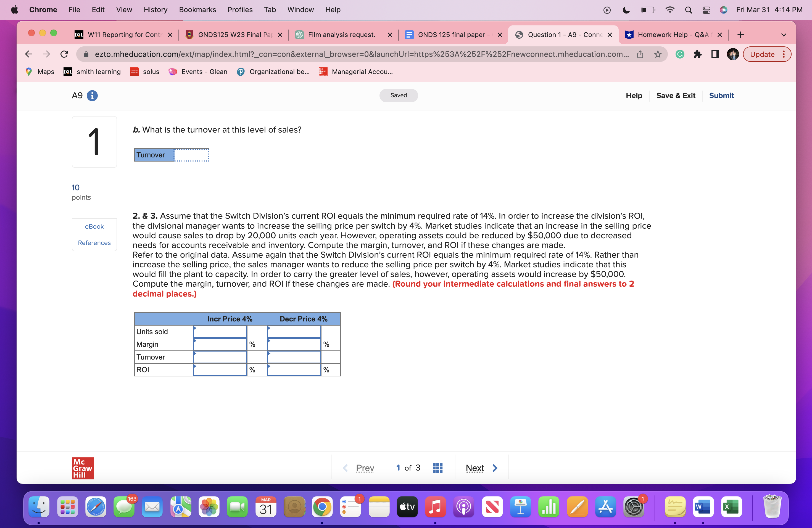The height and width of the screenshot is (528, 812).
Task: Switch to the Film analysis request tab
Action: [341, 35]
